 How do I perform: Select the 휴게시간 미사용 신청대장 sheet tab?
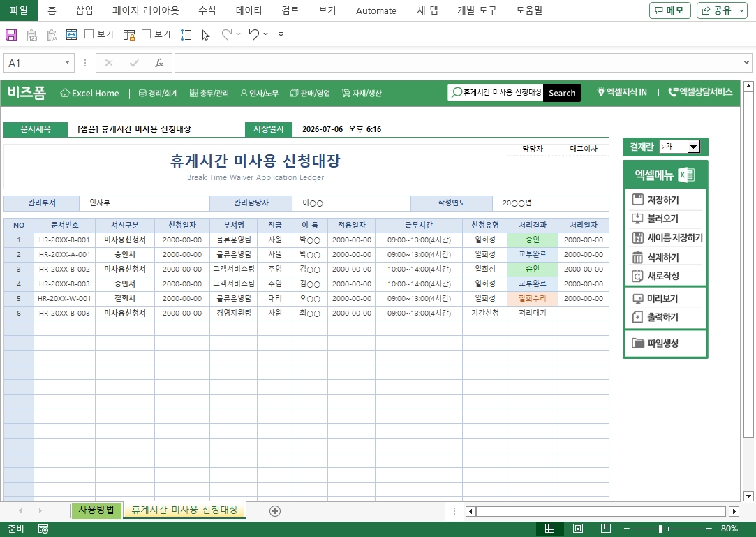tap(185, 510)
